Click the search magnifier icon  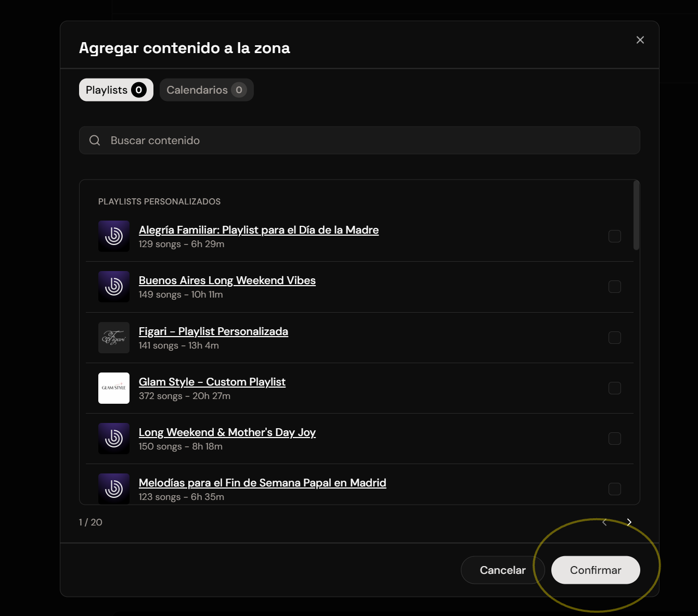(x=95, y=140)
